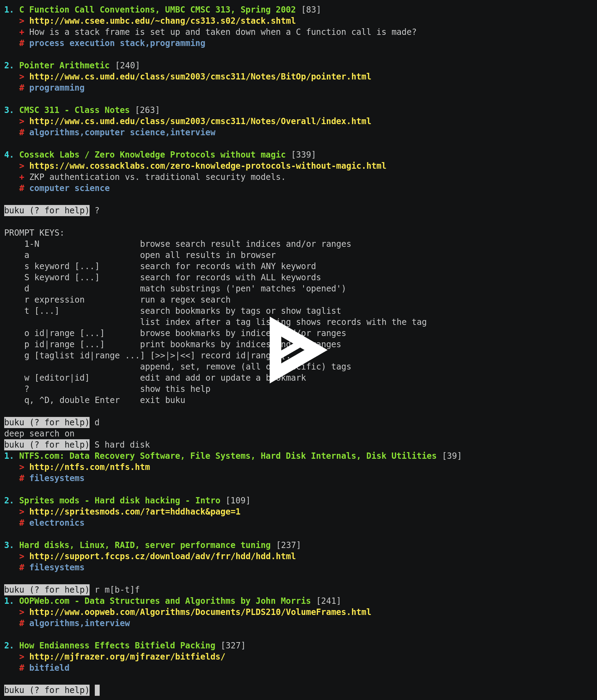Open the cossacklabs zero-knowledge-protocols URL
The image size is (597, 700).
click(207, 166)
